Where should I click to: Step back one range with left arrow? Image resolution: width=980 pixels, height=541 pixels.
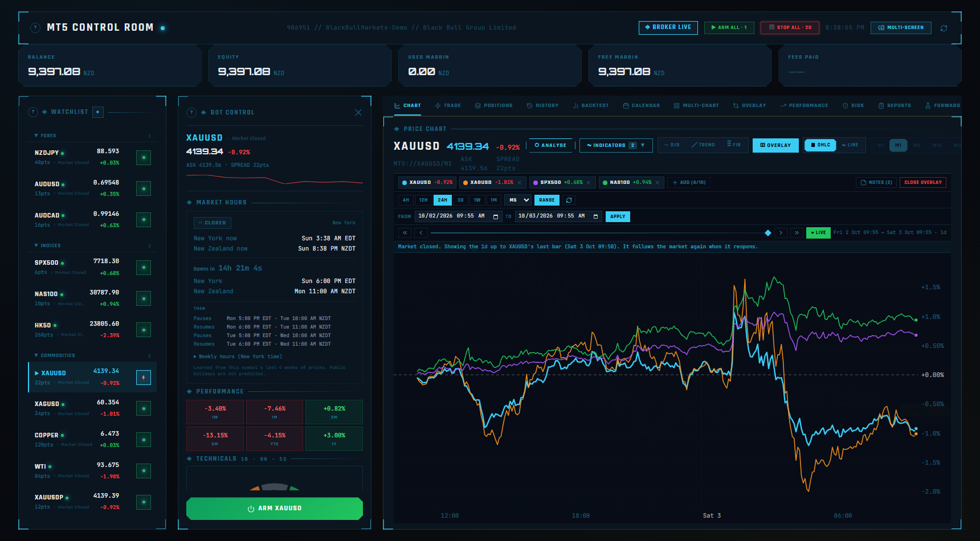click(x=421, y=232)
